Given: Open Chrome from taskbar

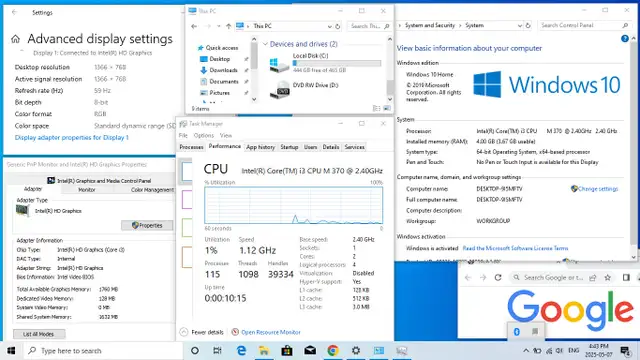Looking at the screenshot, I should tap(333, 351).
